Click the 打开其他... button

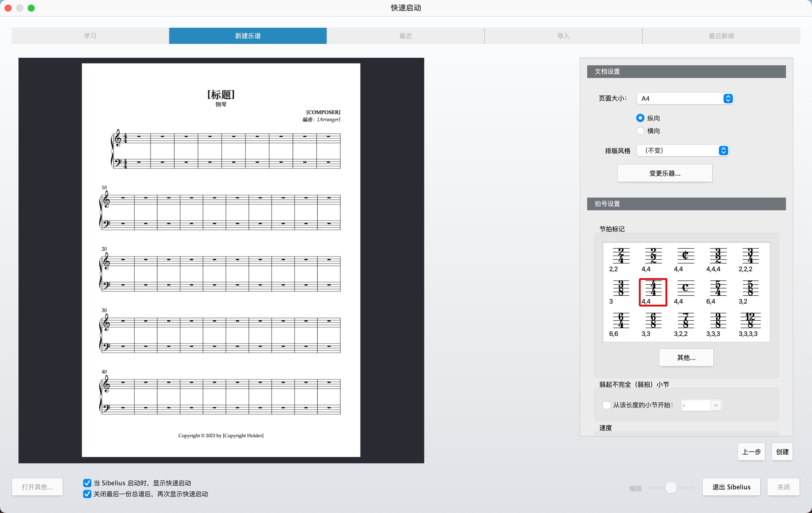click(x=38, y=487)
